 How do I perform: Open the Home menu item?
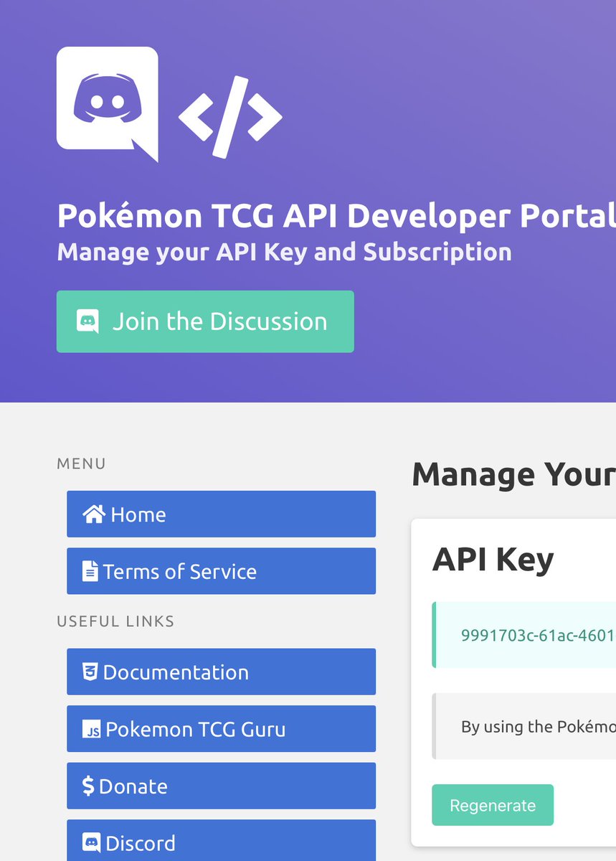pos(221,514)
